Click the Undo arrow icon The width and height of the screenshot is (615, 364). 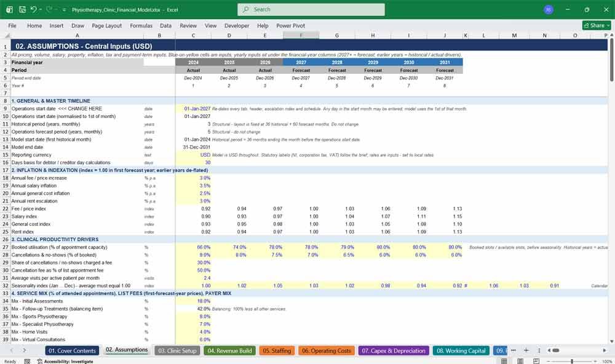tap(34, 9)
